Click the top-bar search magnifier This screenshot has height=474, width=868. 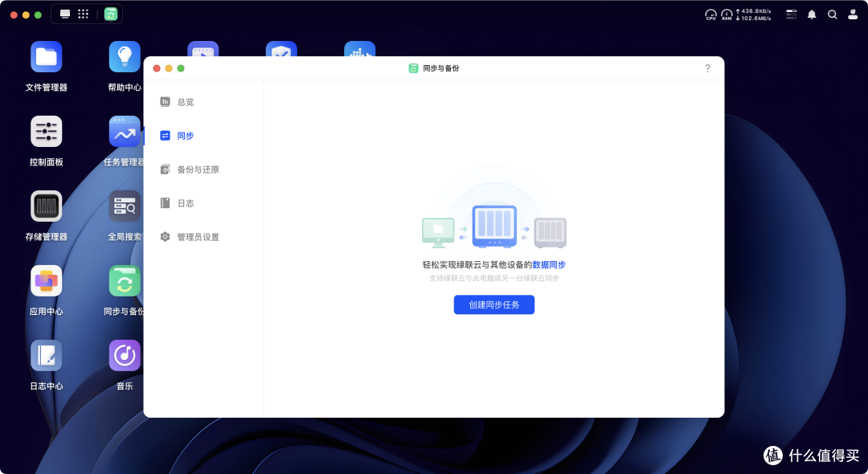[x=832, y=14]
